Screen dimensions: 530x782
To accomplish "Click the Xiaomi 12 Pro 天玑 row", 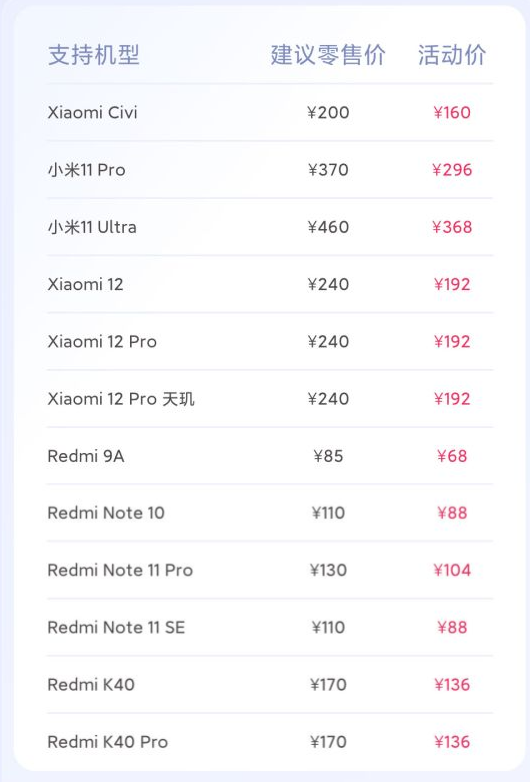I will pyautogui.click(x=270, y=398).
